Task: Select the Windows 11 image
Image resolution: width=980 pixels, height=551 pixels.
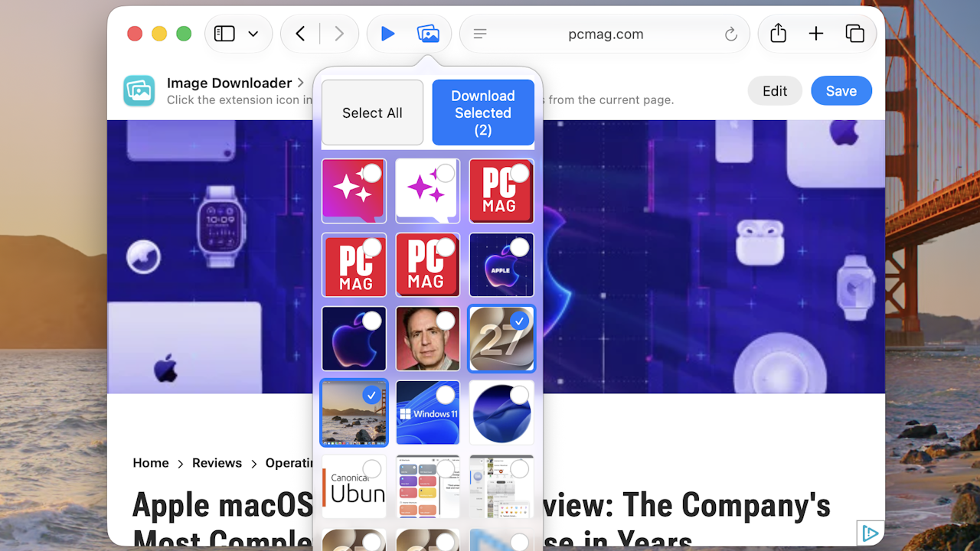Action: point(427,412)
